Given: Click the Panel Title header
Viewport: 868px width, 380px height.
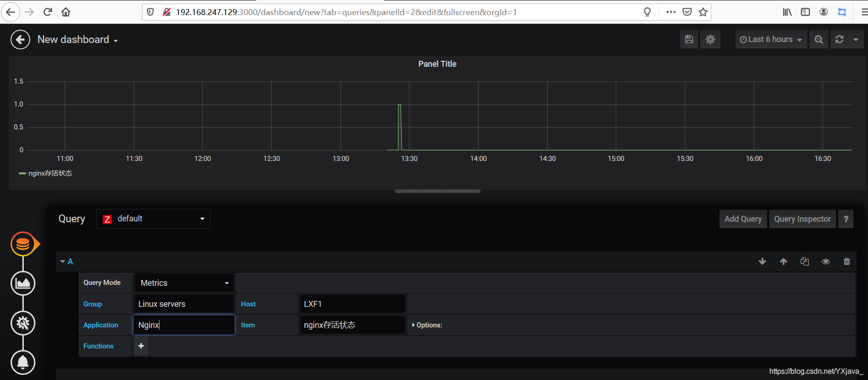Looking at the screenshot, I should [437, 64].
